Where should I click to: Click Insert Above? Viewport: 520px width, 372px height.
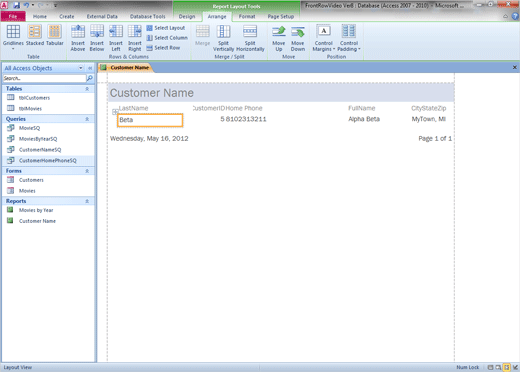(x=78, y=38)
